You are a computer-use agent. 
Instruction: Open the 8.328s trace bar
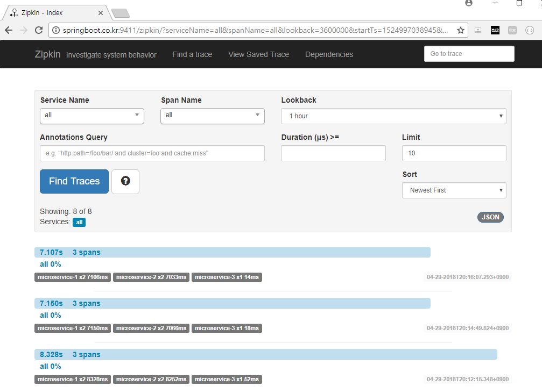pyautogui.click(x=266, y=354)
